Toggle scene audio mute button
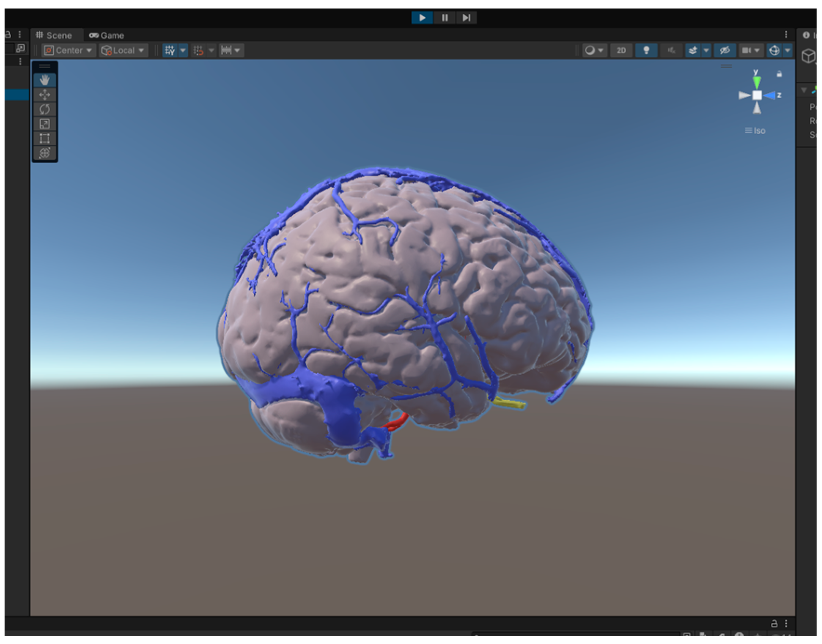This screenshot has width=822, height=644. click(x=671, y=50)
